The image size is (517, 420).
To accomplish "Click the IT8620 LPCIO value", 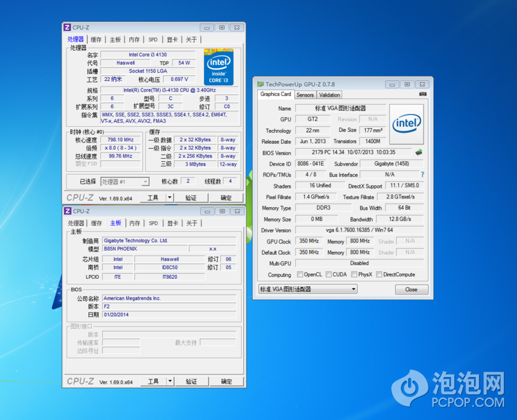I will (170, 277).
